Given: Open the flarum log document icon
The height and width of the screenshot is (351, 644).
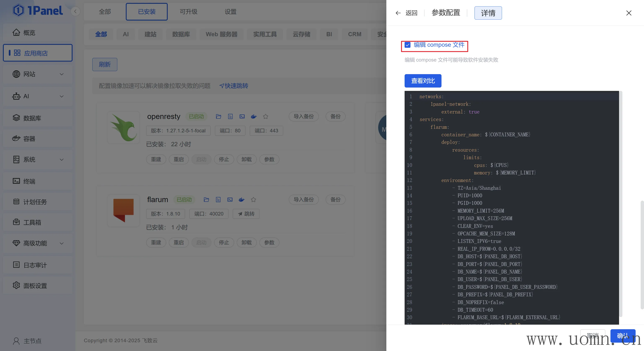Looking at the screenshot, I should [218, 200].
